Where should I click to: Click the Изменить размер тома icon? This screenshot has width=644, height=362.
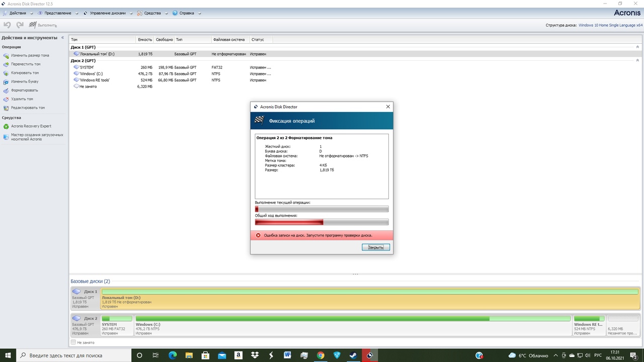tap(6, 56)
